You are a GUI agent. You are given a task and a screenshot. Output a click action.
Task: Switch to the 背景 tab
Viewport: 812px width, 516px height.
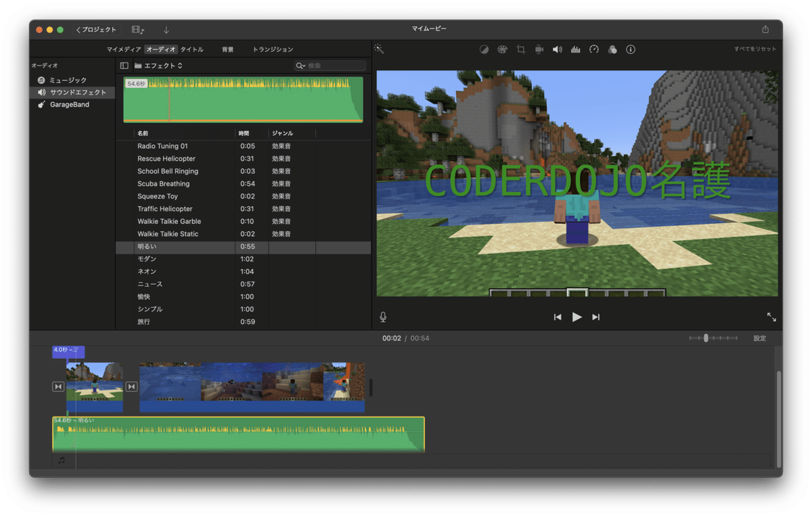point(228,49)
